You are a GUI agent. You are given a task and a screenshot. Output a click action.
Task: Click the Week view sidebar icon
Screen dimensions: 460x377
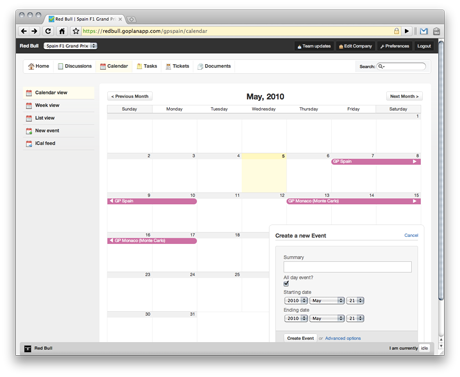click(x=29, y=106)
